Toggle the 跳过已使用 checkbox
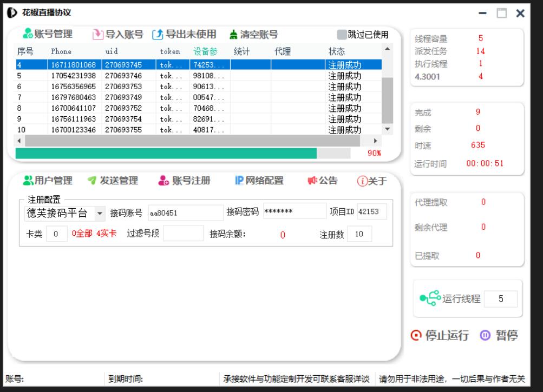This screenshot has height=392, width=543. tap(342, 35)
